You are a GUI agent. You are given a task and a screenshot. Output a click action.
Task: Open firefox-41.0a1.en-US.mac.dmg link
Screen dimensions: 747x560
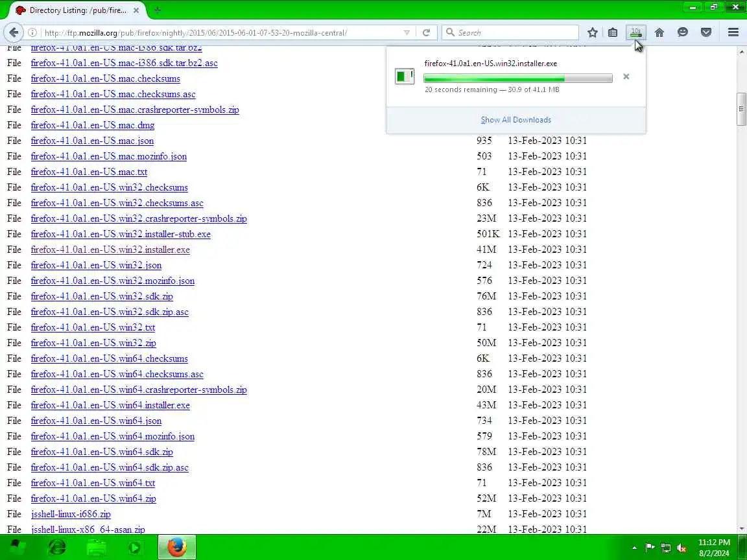[93, 124]
